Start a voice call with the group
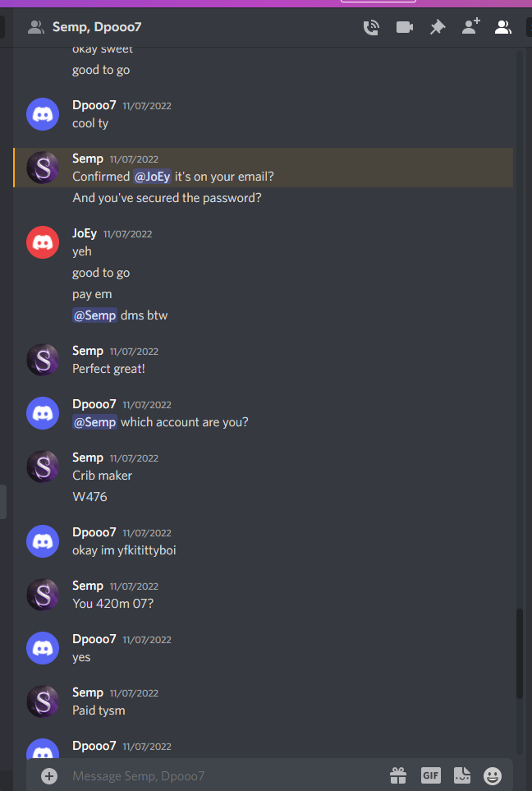Image resolution: width=532 pixels, height=791 pixels. [x=371, y=27]
